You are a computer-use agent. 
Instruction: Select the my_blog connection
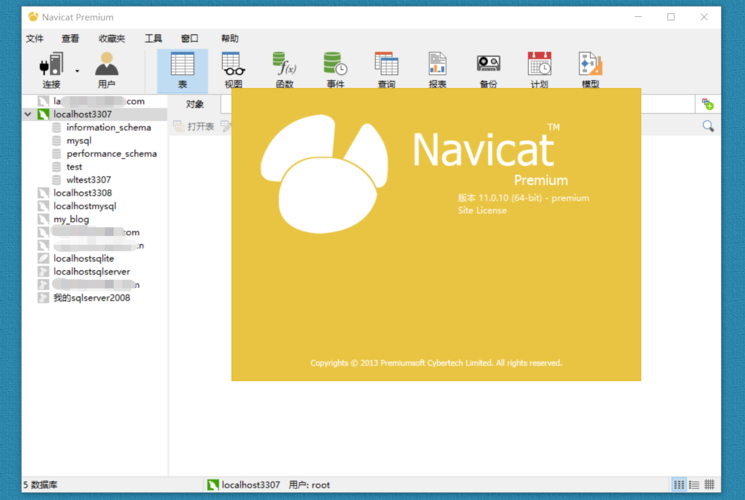click(x=71, y=219)
